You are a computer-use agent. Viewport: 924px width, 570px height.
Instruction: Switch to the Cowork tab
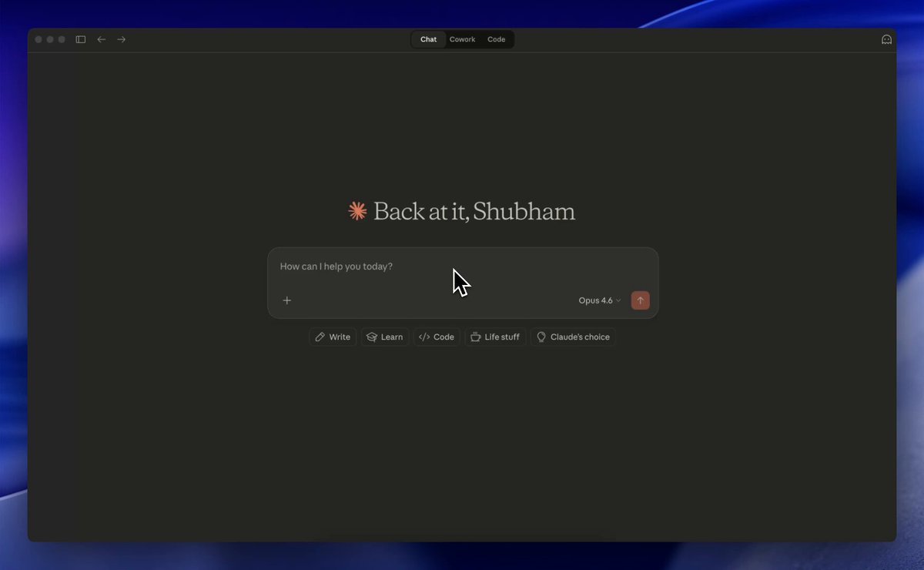(x=463, y=39)
